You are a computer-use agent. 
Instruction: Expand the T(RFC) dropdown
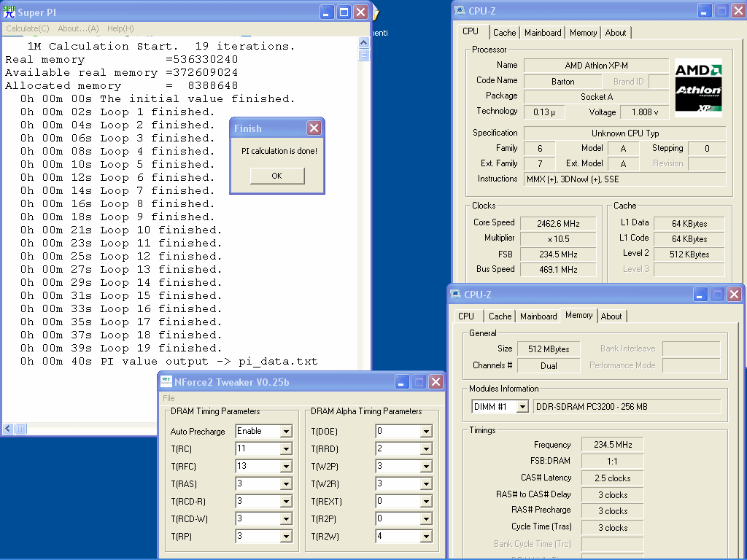(286, 467)
